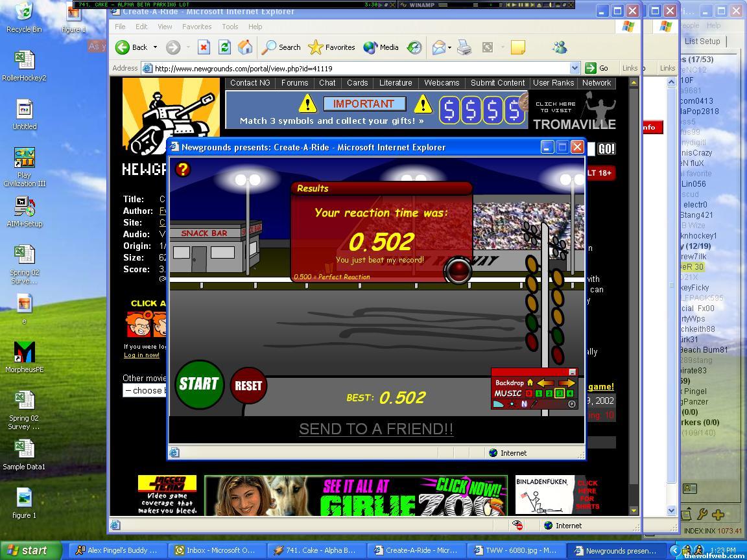Open the game help question mark icon

[183, 170]
